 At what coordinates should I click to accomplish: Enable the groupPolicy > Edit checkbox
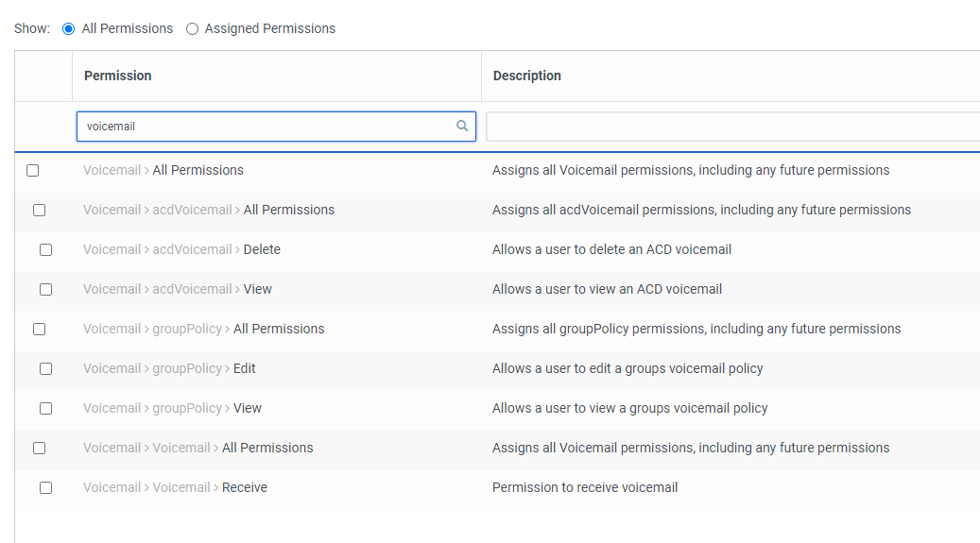pos(45,368)
